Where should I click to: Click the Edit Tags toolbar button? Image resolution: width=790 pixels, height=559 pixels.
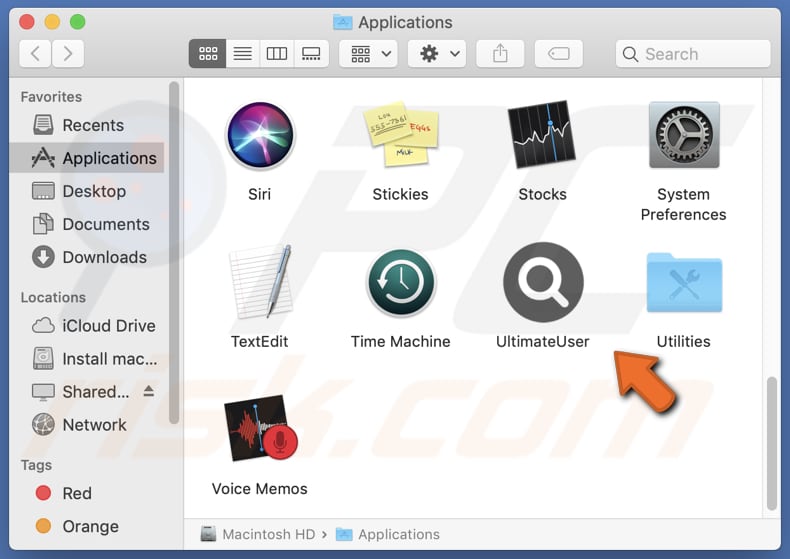point(558,53)
